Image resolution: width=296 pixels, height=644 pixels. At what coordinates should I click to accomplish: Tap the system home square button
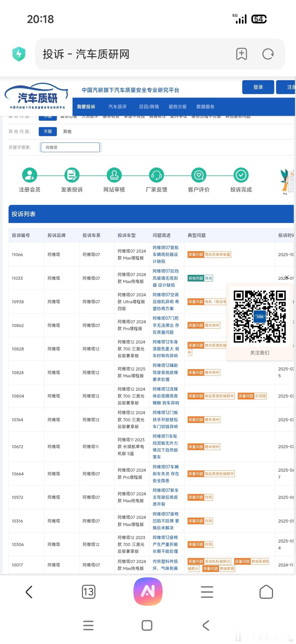click(x=147, y=625)
